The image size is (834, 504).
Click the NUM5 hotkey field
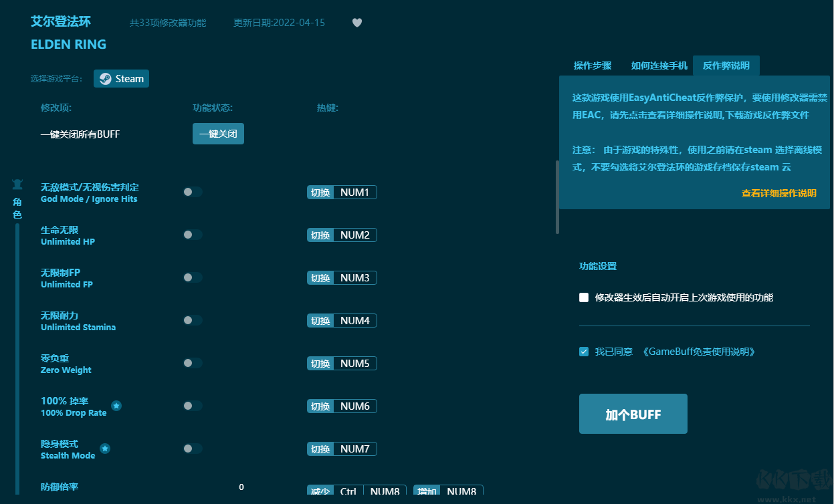pyautogui.click(x=354, y=364)
